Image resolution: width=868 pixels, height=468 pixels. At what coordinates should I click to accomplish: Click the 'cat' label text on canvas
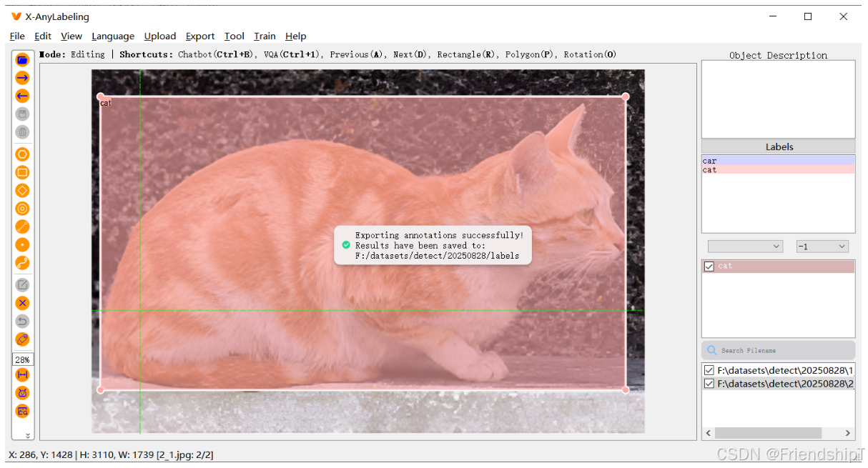(106, 104)
